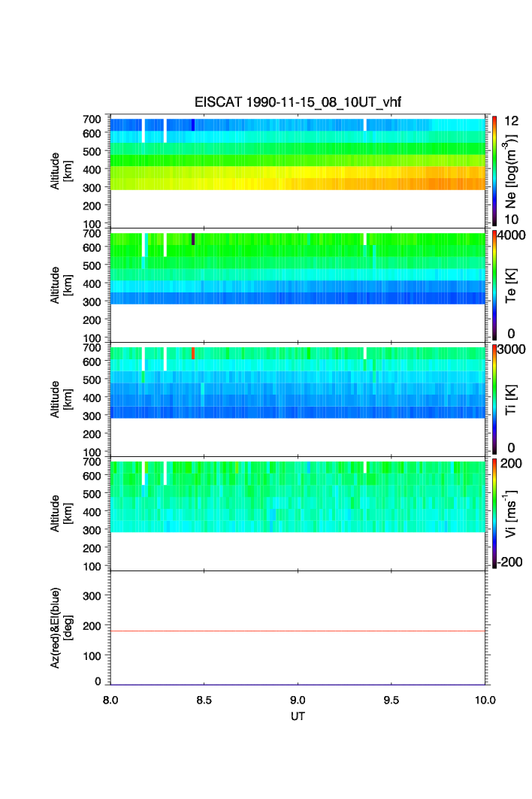Click the Ti ion temperature color bar
532x799 pixels.
coord(494,400)
